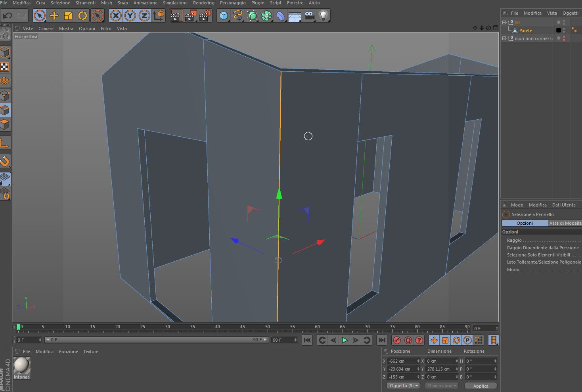Click the black layer swatch beside Parete
The image size is (582, 392).
[x=559, y=30]
